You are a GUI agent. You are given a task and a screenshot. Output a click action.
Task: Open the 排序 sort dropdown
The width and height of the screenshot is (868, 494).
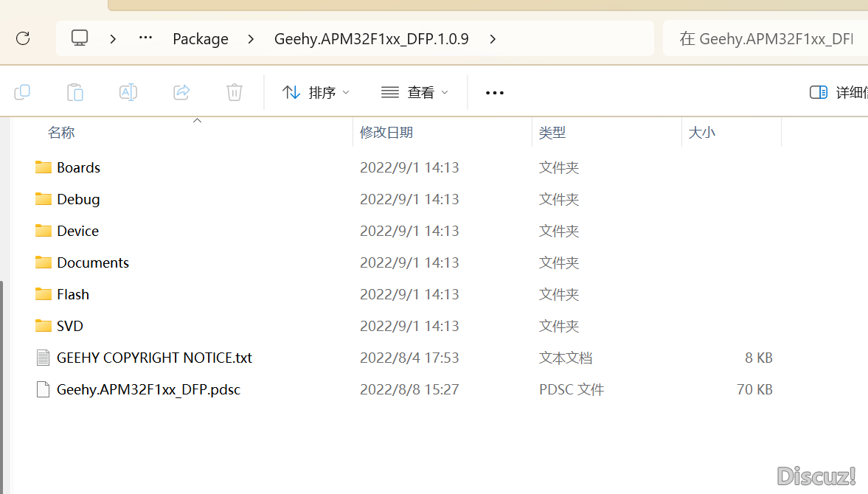click(316, 92)
